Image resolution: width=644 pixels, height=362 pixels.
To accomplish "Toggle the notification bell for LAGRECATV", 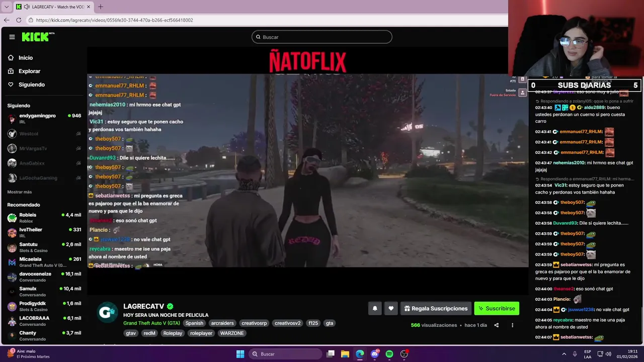I will click(x=375, y=309).
